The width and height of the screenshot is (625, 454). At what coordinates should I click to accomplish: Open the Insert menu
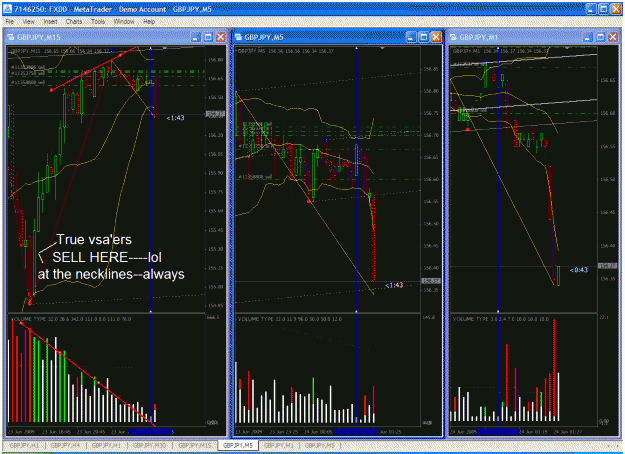(50, 22)
